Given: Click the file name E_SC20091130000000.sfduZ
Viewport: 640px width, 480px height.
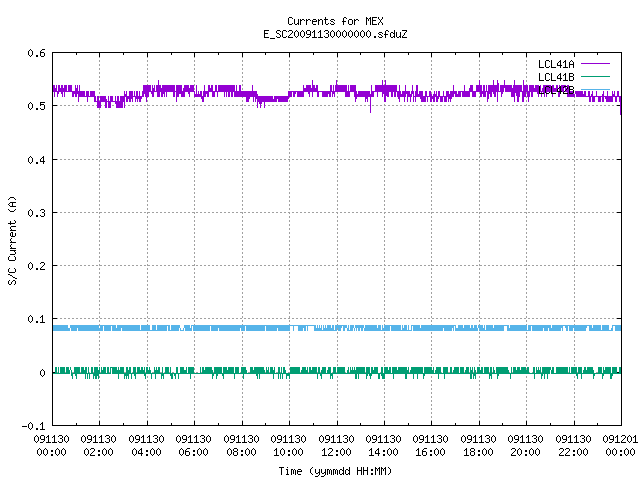Looking at the screenshot, I should [x=335, y=34].
